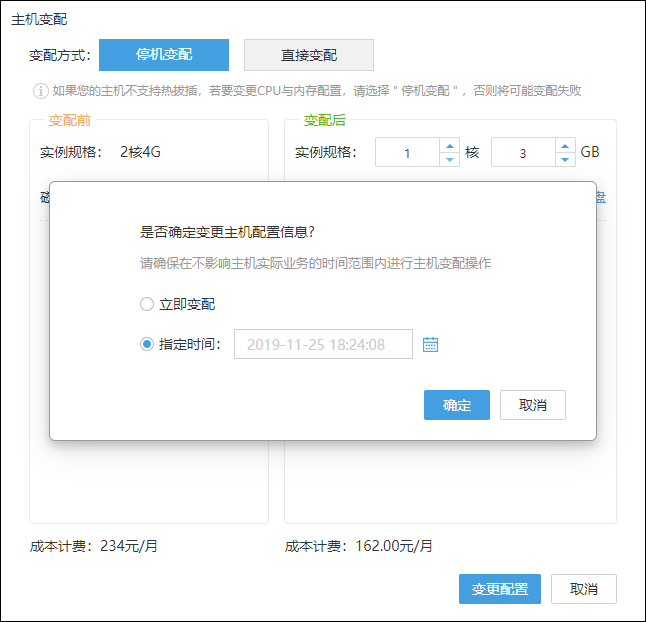
Task: Select the 指定时间 radio option
Action: point(147,344)
